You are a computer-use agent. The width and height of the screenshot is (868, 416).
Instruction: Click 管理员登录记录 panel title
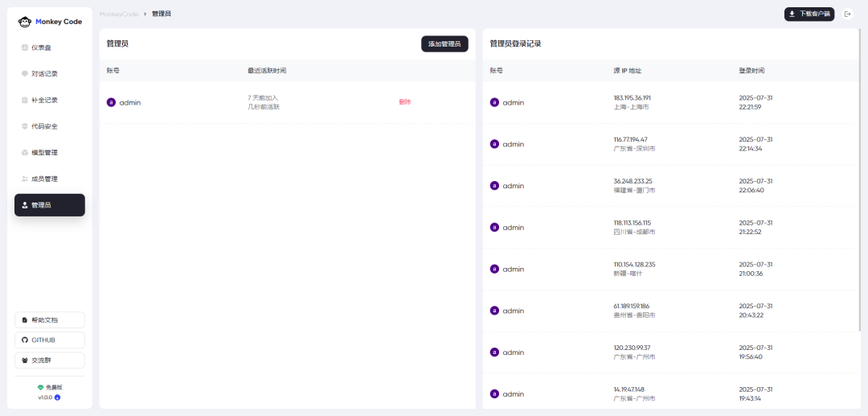coord(515,43)
